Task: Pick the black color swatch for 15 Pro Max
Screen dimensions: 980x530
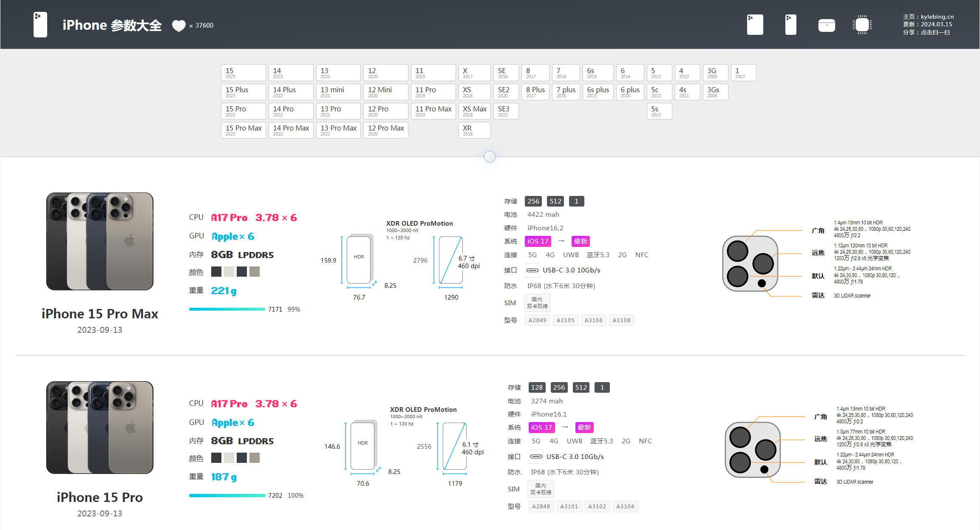Action: point(216,272)
